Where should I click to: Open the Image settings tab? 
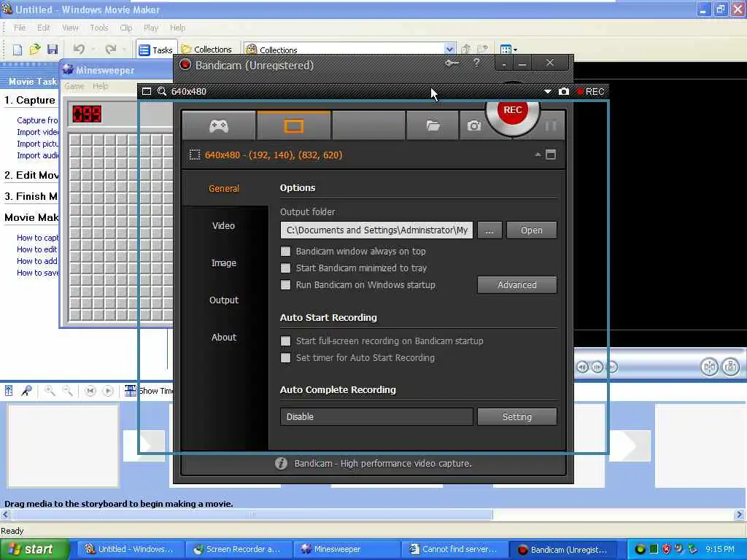(223, 262)
